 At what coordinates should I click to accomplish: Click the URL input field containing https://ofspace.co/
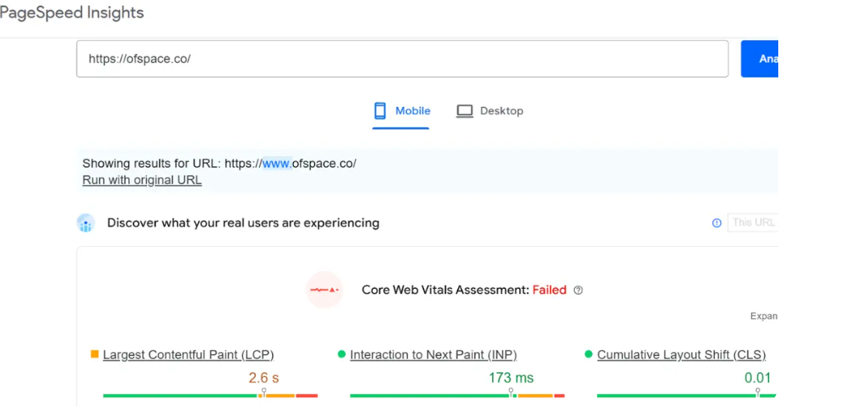(x=402, y=59)
